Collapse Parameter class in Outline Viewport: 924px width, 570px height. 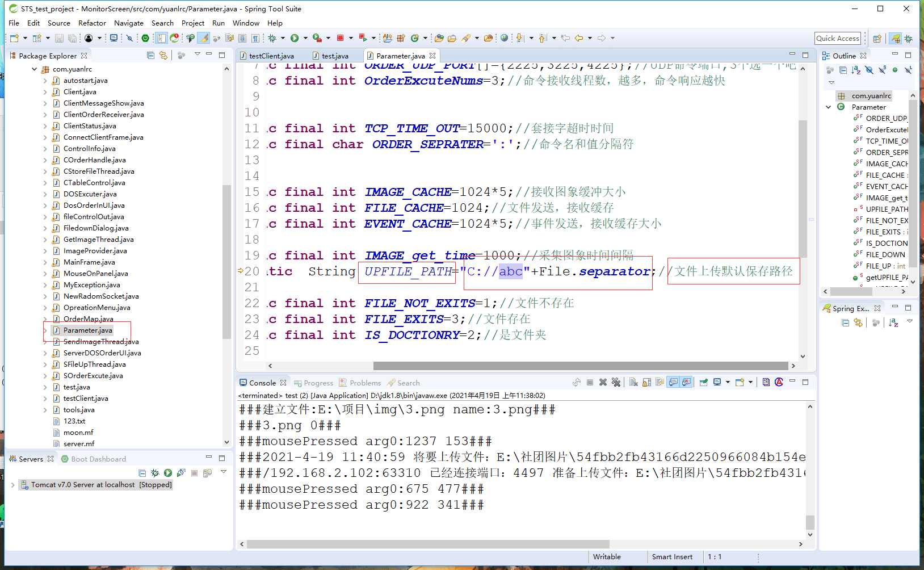(x=828, y=107)
